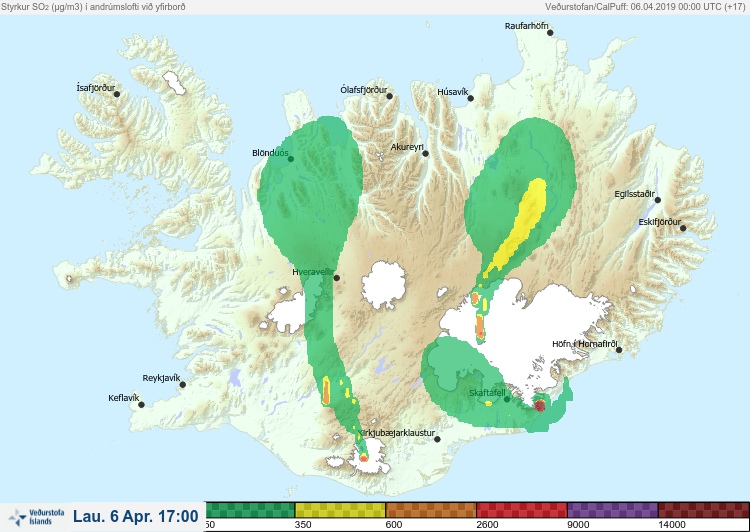Click the '14000' legend value
Viewport: 750px width, 532px height.
click(672, 525)
